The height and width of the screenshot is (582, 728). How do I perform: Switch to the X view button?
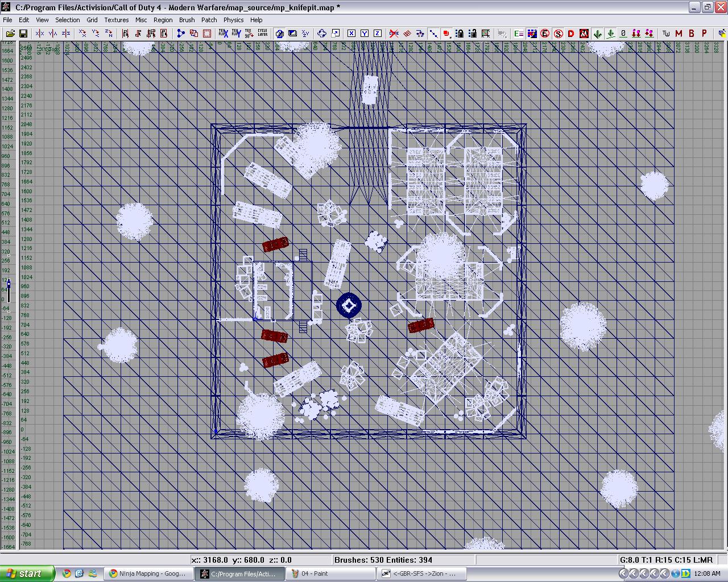pos(351,34)
